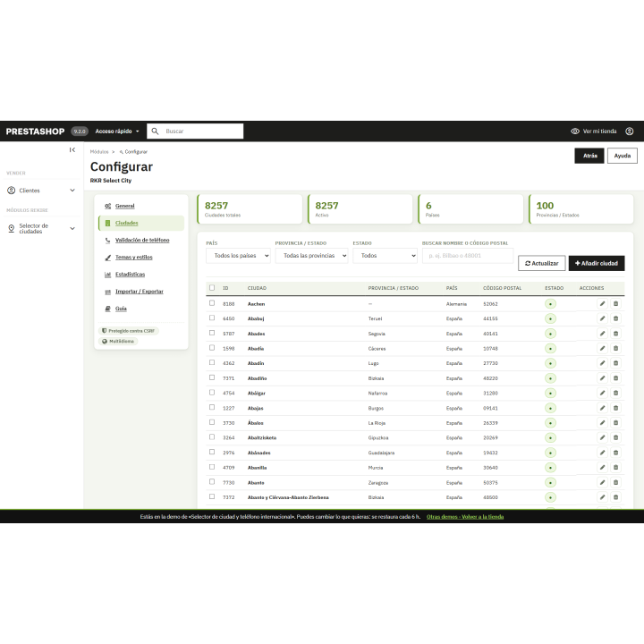Select the checkbox for Abades
This screenshot has width=644, height=644.
[212, 333]
